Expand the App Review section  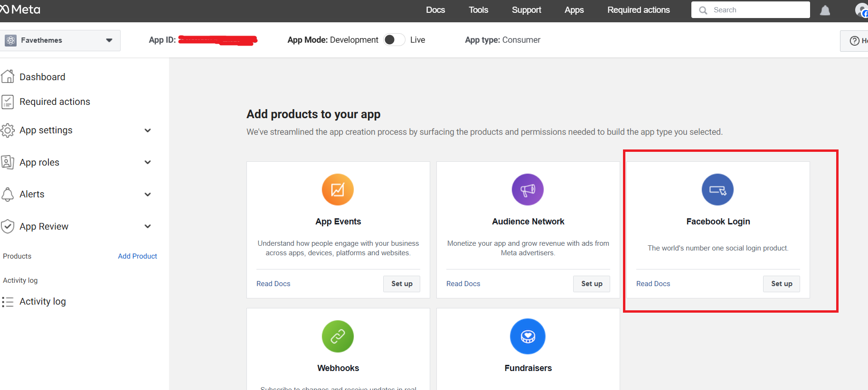tap(147, 226)
